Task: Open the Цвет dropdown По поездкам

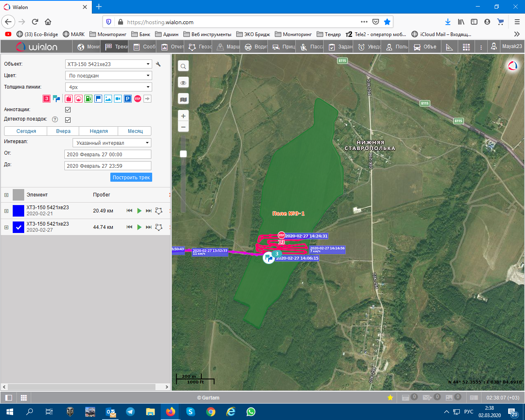Action: (x=108, y=76)
